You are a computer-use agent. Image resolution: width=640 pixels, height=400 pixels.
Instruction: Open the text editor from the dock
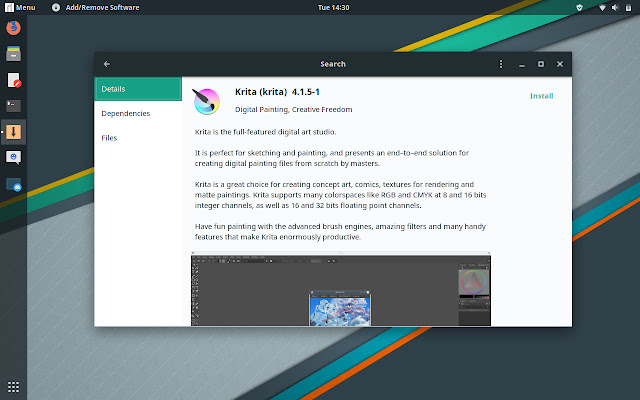click(13, 80)
